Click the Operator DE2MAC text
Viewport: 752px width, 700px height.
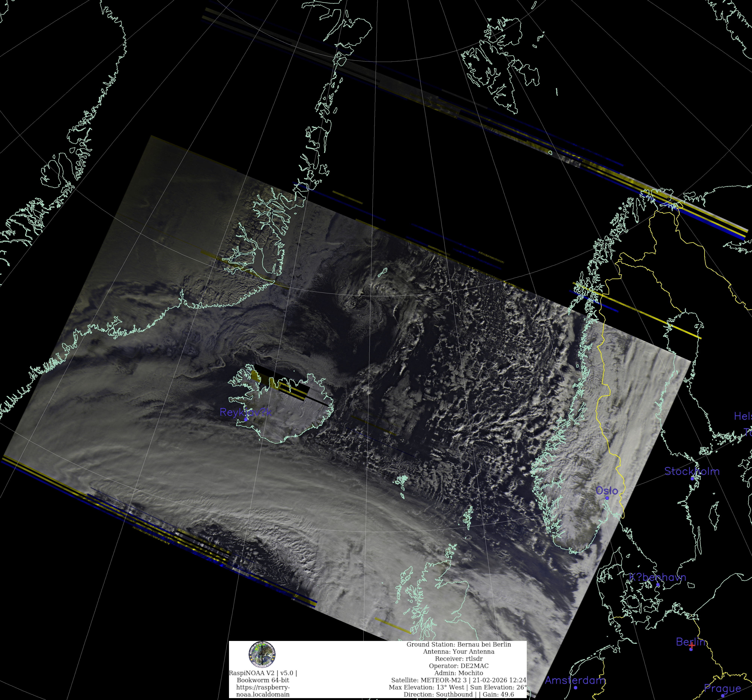coord(459,666)
